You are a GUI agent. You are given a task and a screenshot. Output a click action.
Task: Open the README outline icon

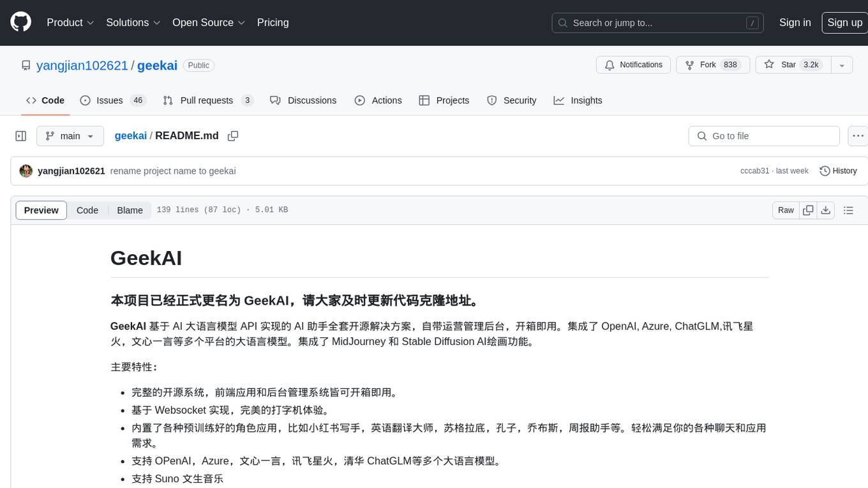point(848,210)
